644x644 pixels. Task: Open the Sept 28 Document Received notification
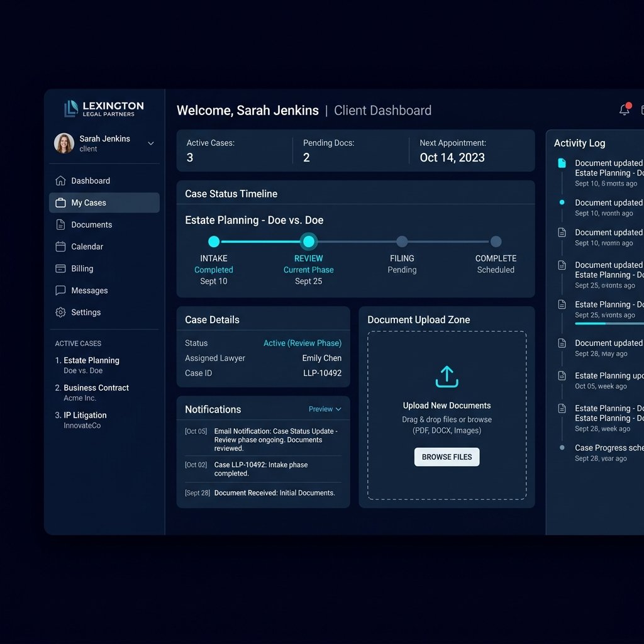tap(263, 493)
